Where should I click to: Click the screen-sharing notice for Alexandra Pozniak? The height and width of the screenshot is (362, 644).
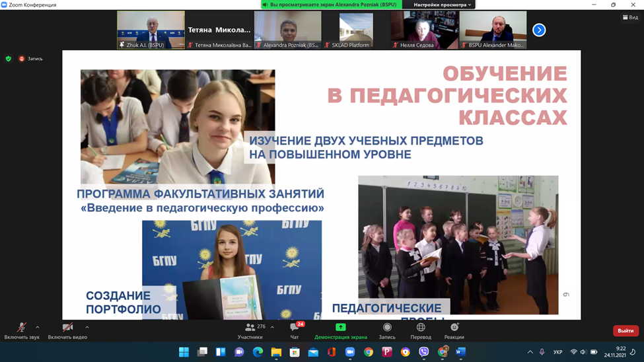click(x=332, y=5)
